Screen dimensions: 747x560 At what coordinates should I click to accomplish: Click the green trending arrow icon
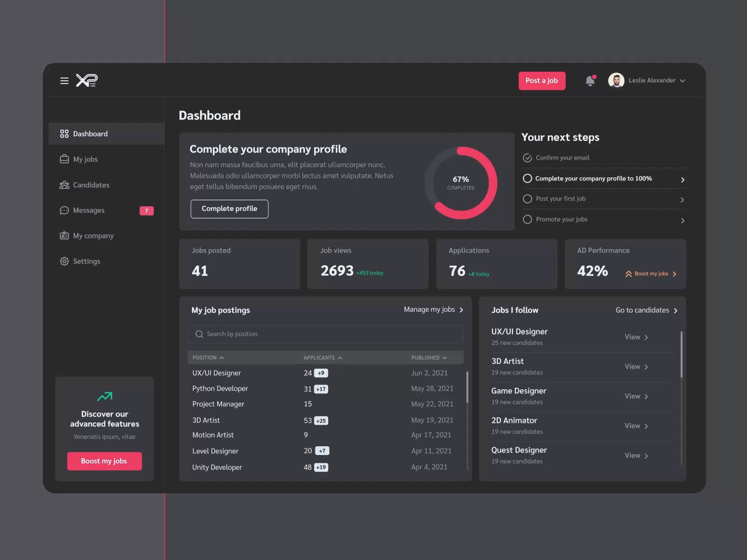coord(105,397)
